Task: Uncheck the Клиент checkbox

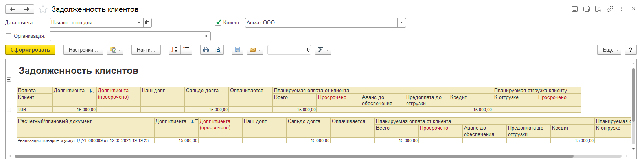Action: (x=218, y=22)
